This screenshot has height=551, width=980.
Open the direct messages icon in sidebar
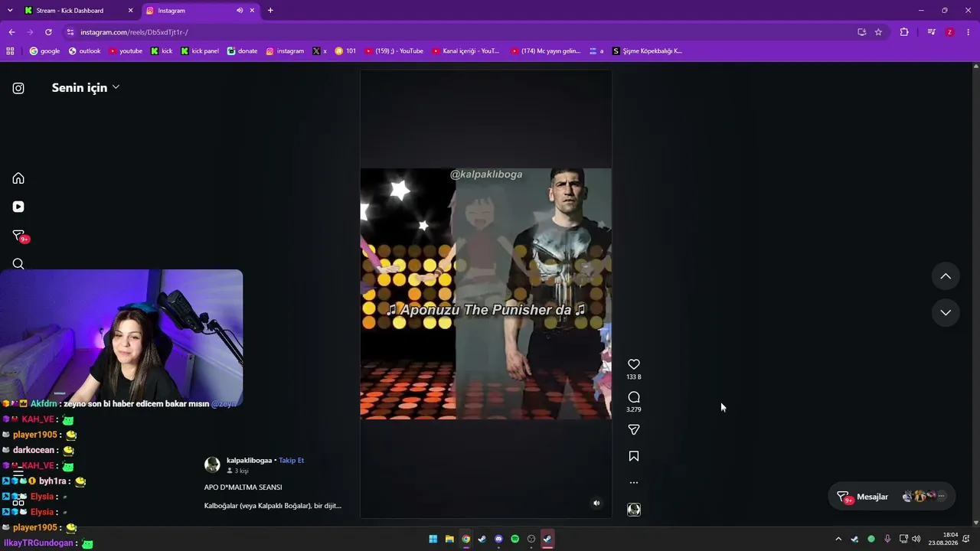tap(19, 236)
